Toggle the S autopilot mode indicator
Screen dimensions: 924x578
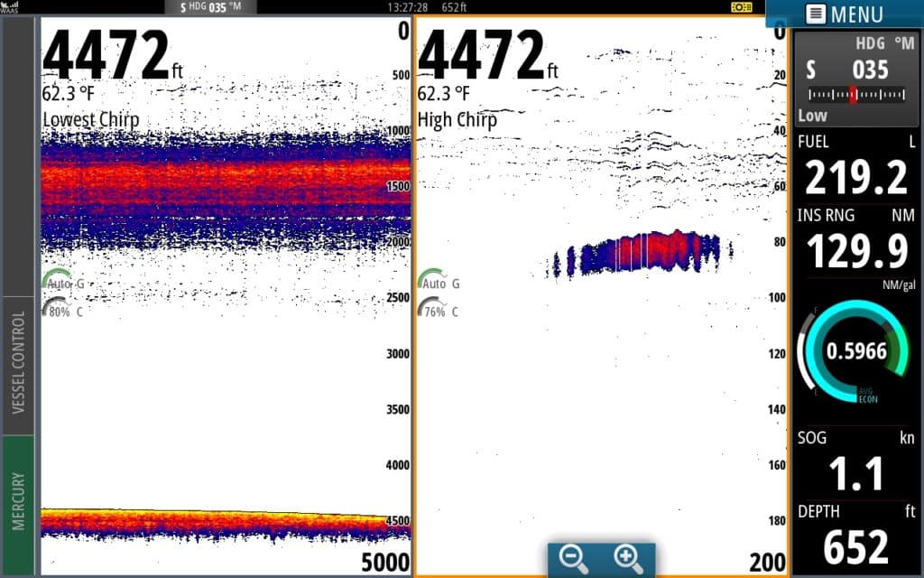pos(810,69)
